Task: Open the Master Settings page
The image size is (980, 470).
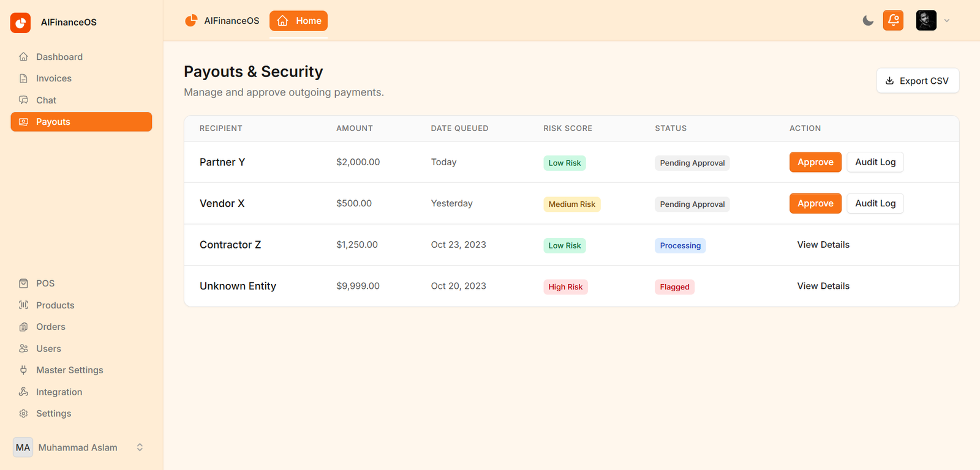Action: pos(81,370)
